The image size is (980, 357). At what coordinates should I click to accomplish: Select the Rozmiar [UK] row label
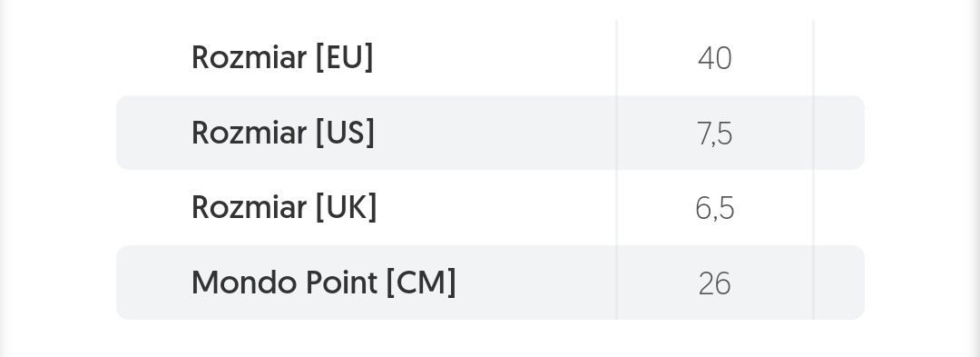click(x=284, y=208)
